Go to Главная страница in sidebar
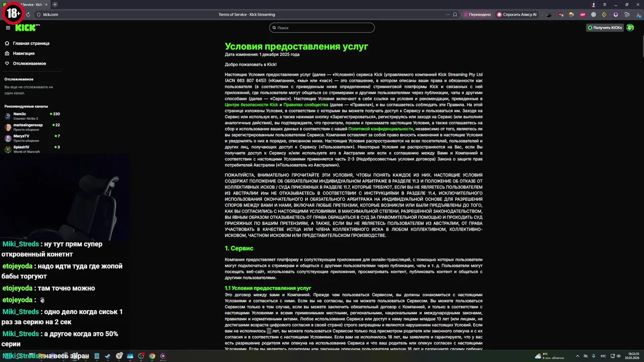The image size is (644, 362). coord(27,43)
